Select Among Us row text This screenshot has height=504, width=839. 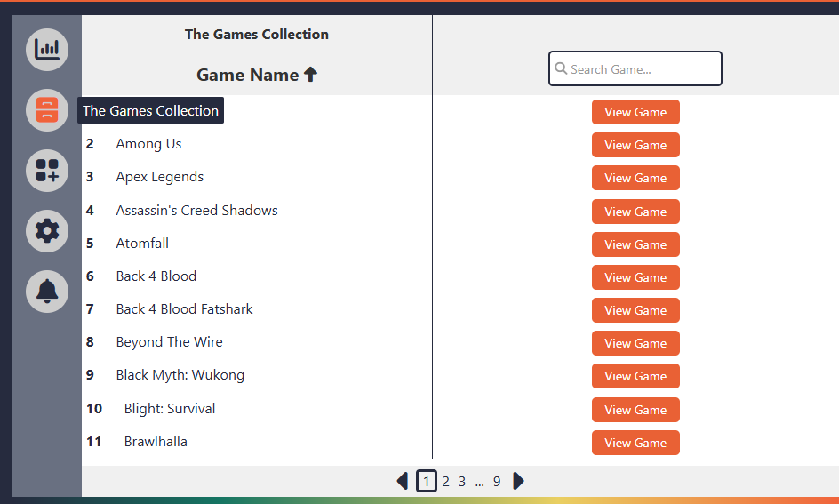pyautogui.click(x=148, y=144)
